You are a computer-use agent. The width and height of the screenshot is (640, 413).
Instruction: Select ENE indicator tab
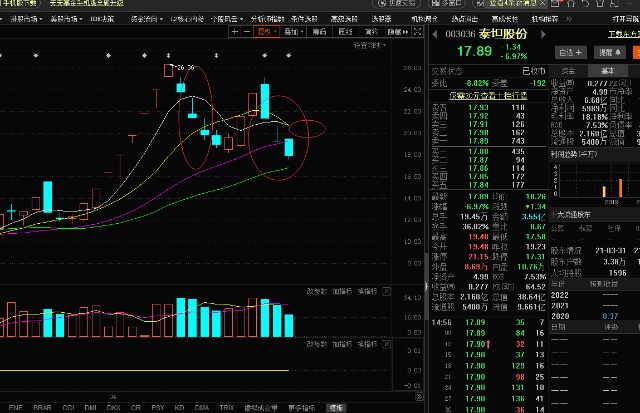(x=16, y=408)
